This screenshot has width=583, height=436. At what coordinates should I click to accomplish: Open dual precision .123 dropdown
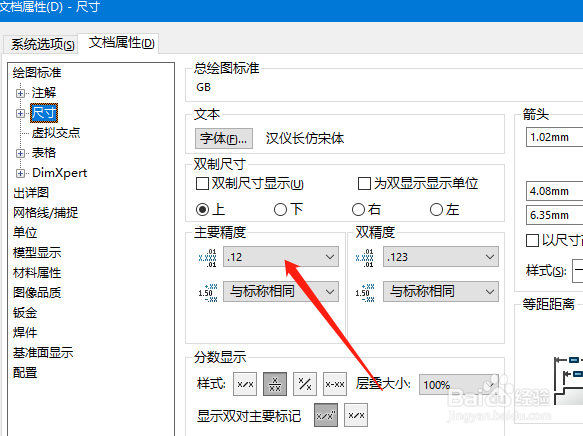point(441,257)
